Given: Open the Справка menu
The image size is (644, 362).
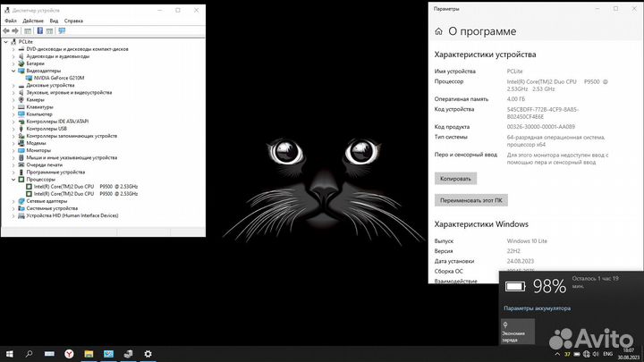Looking at the screenshot, I should [x=74, y=20].
